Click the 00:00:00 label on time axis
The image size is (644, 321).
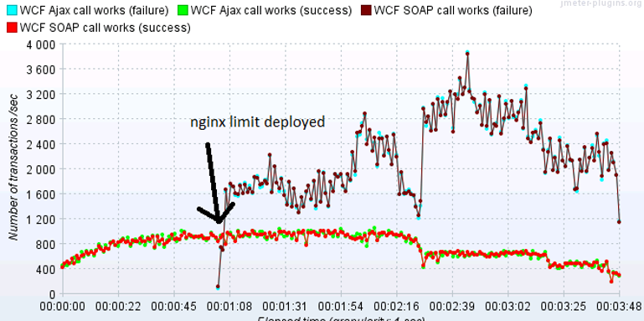(x=63, y=307)
